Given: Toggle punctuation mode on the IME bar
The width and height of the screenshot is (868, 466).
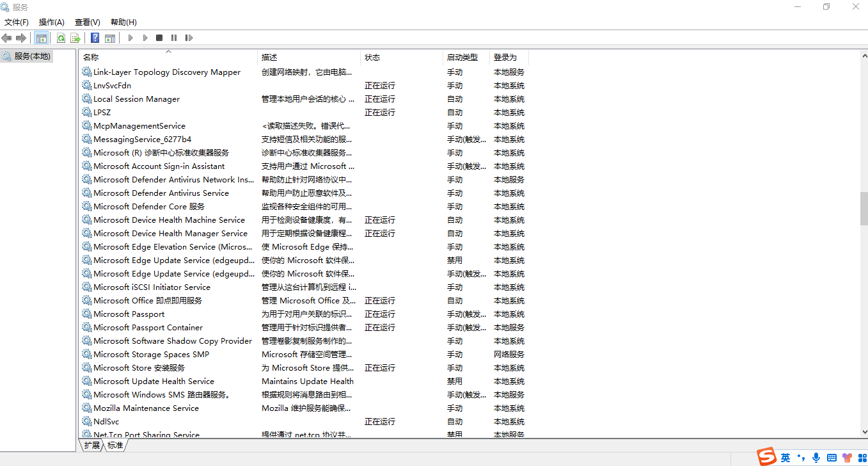Looking at the screenshot, I should click(x=801, y=457).
